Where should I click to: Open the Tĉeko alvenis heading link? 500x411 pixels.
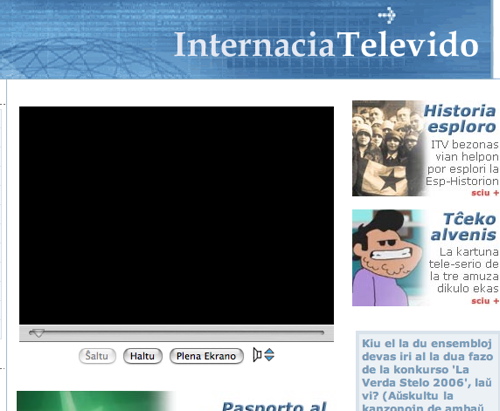(x=464, y=227)
